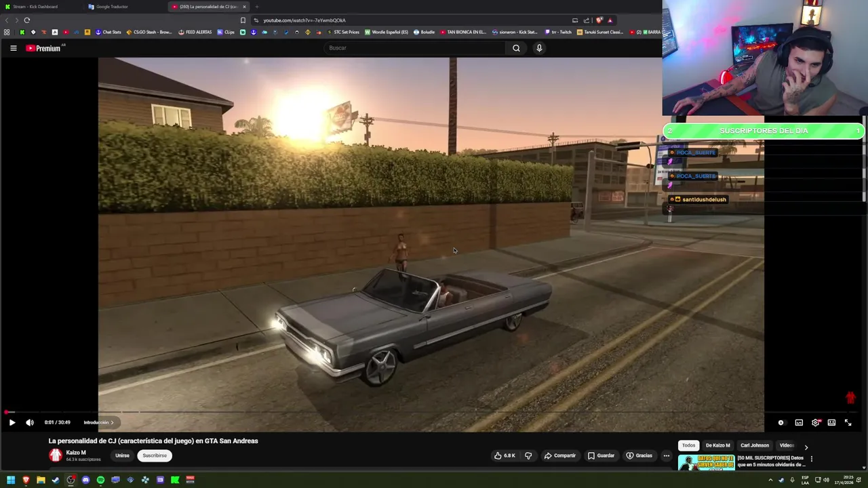Select the Todos filter chip

click(x=688, y=445)
